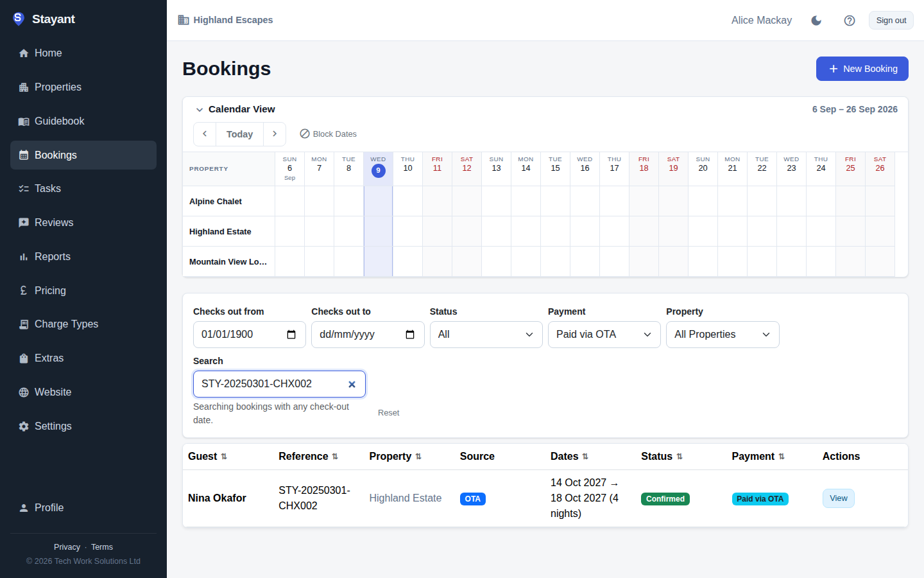
Task: Open the Guidebook section
Action: pos(83,121)
